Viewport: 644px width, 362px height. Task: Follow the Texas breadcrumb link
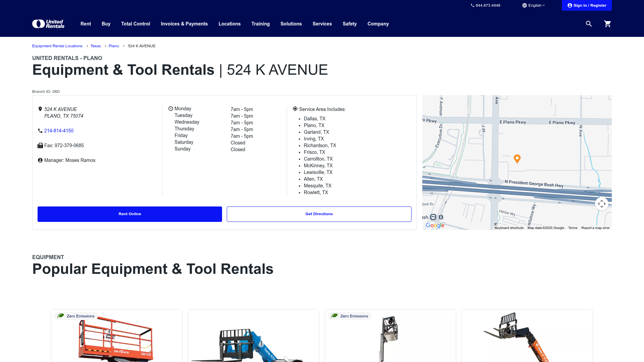pos(96,46)
